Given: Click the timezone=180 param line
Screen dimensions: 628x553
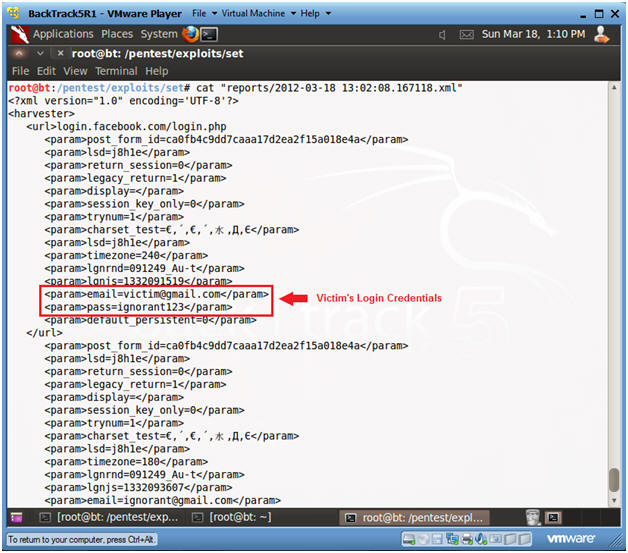Looking at the screenshot, I should tap(126, 461).
